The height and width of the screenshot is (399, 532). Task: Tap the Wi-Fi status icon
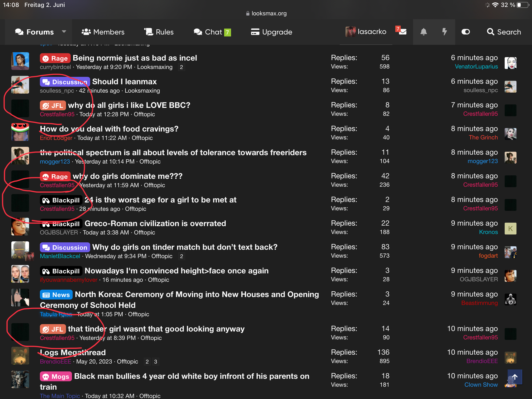pos(495,5)
